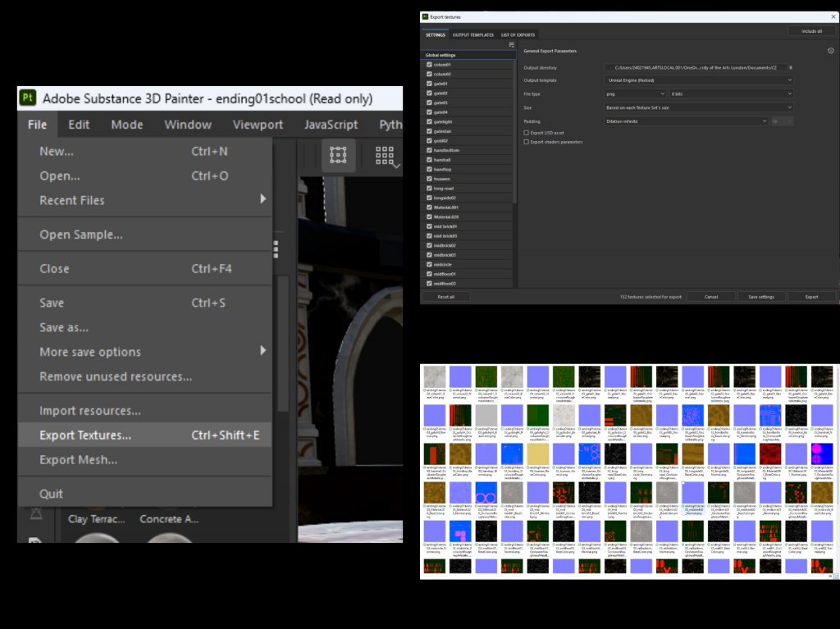This screenshot has height=629, width=840.
Task: Switch to the Output Templates tab
Action: [473, 34]
